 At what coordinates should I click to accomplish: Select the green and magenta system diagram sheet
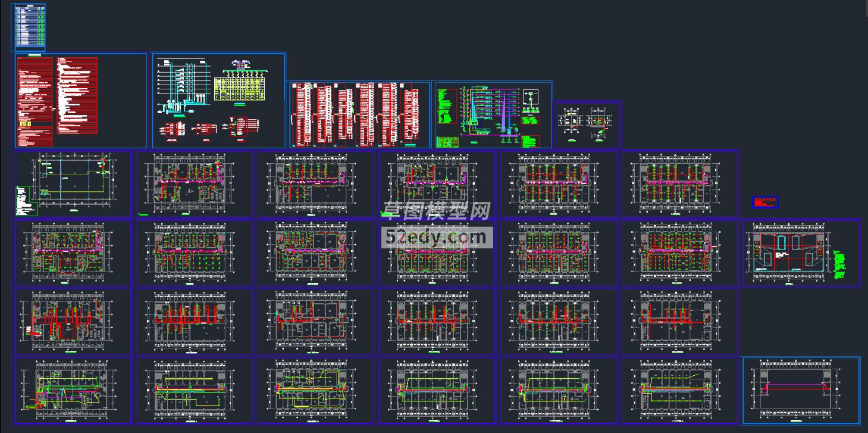point(493,115)
